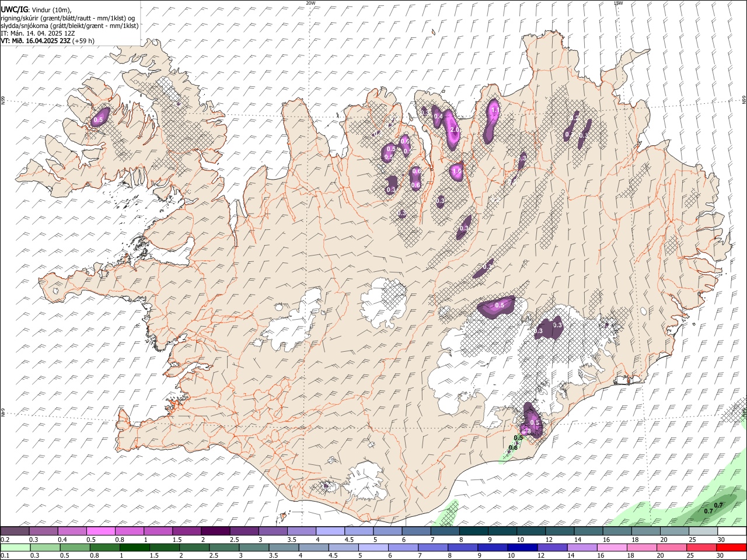Screen dimensions: 747x560
Task: Click the light grey 25 snow-scale swatch
Action: point(703,531)
